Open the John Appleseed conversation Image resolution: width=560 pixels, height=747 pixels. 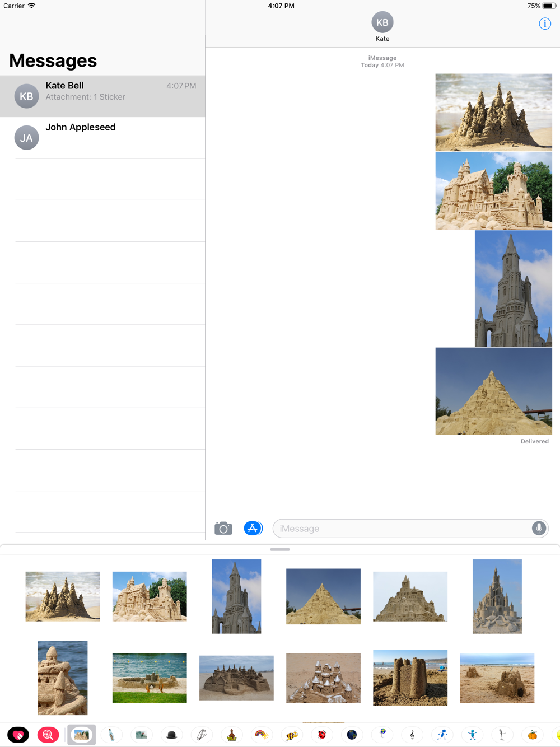[x=102, y=138]
